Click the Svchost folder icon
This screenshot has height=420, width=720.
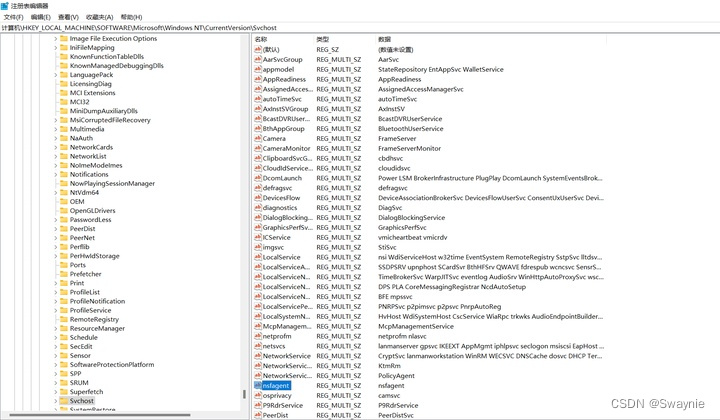click(64, 401)
